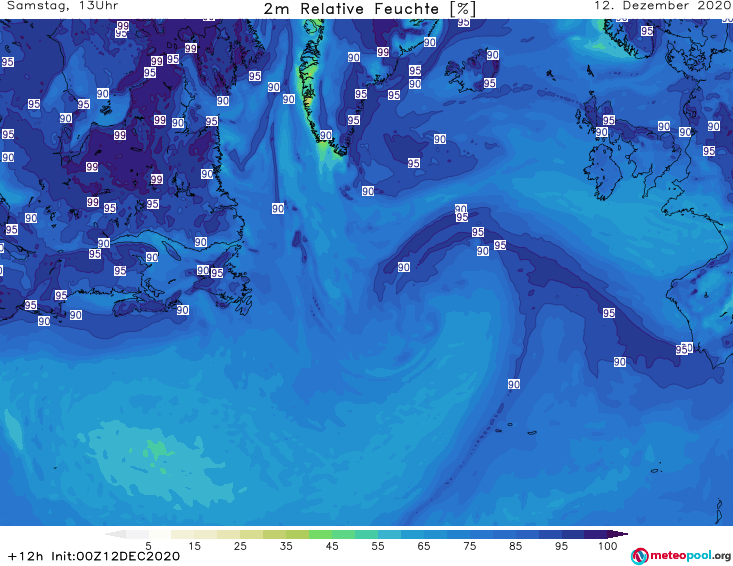Click the date '12. Dezember 2020'
Screen dimensions: 733x566
tap(662, 6)
